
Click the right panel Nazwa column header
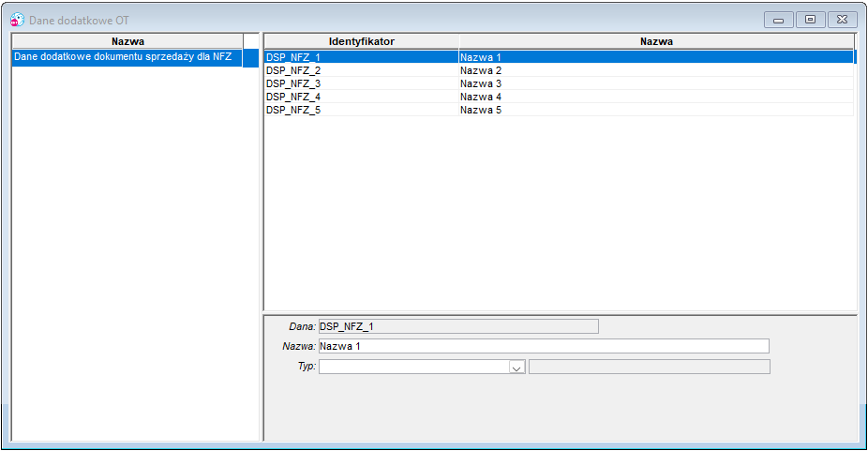tap(656, 41)
